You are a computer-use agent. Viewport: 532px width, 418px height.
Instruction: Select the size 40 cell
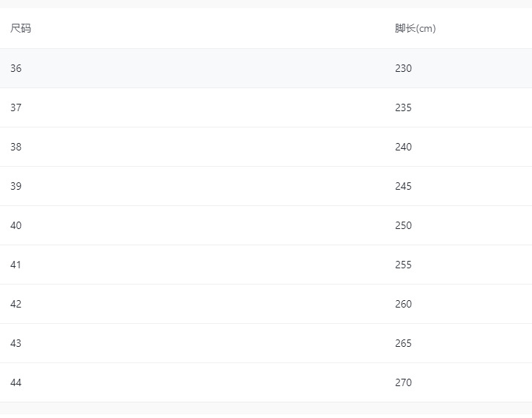click(16, 225)
